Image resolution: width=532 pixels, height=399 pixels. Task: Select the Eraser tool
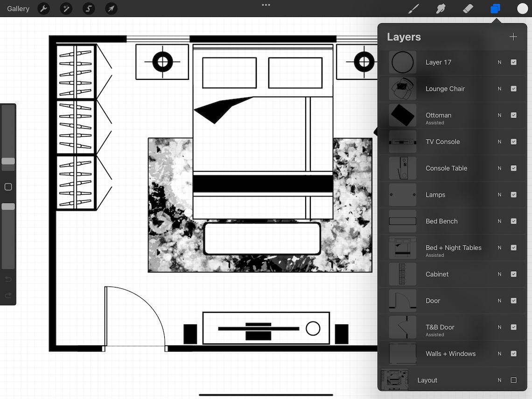click(x=468, y=8)
